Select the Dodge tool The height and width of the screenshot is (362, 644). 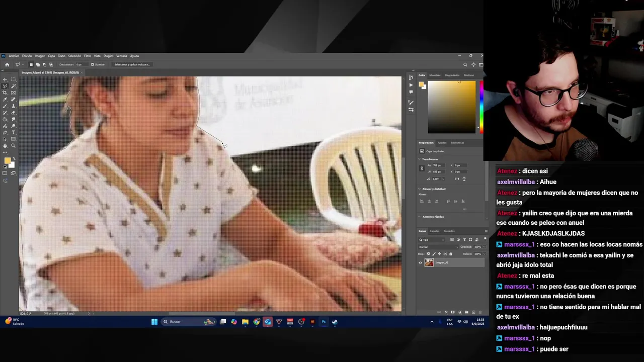(13, 126)
